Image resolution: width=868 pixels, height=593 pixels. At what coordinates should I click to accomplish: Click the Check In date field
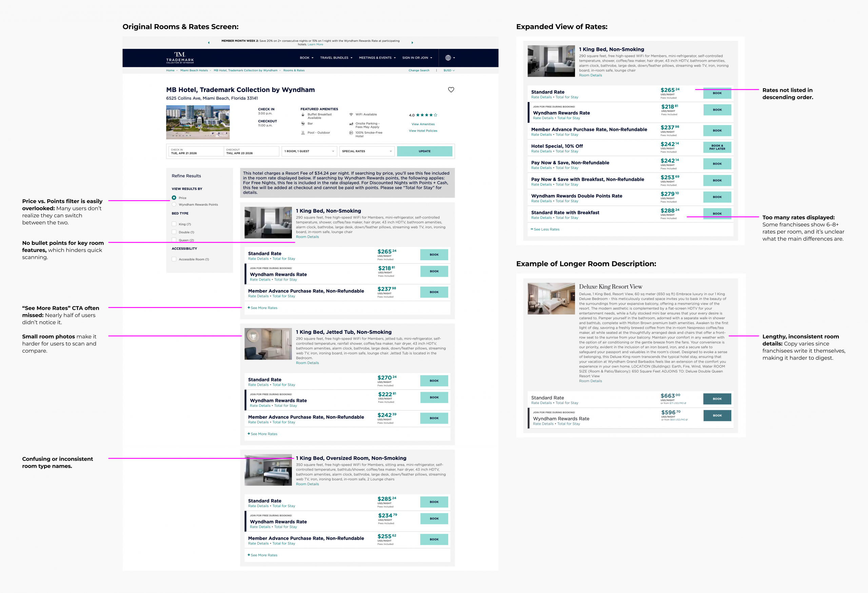[196, 151]
